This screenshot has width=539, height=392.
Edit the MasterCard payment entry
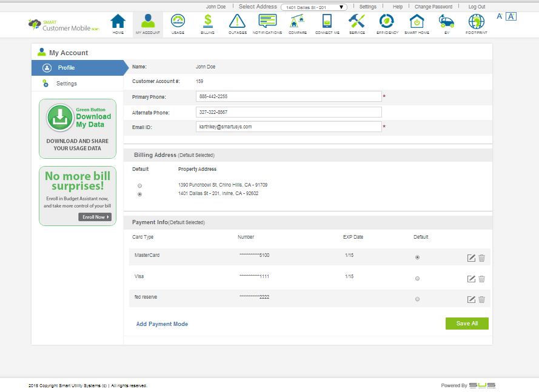(x=471, y=258)
